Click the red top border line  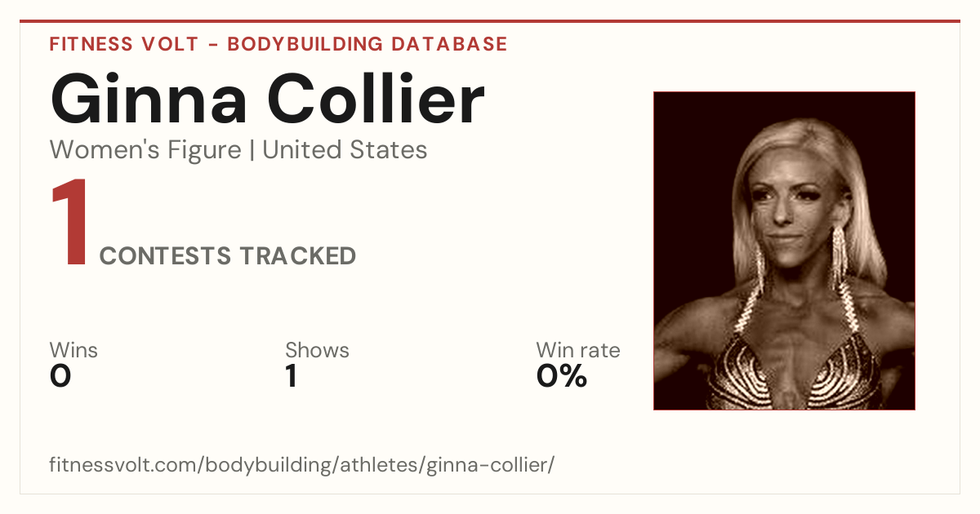pyautogui.click(x=490, y=21)
